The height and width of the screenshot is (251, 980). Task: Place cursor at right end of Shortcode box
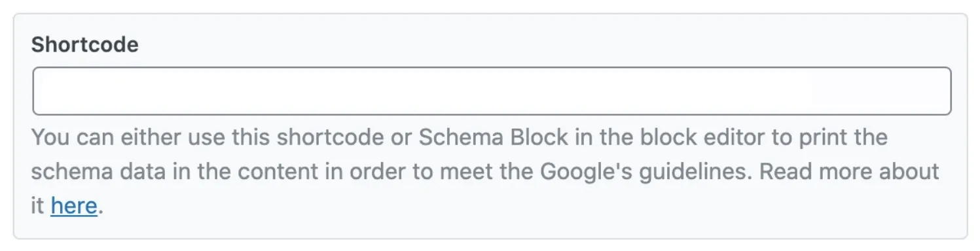tap(943, 91)
